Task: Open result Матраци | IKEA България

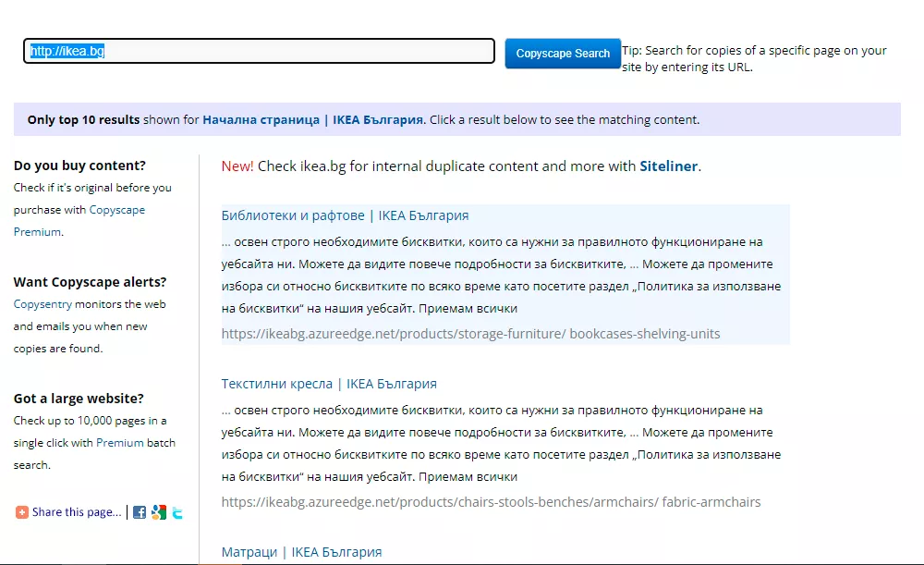Action: coord(302,552)
